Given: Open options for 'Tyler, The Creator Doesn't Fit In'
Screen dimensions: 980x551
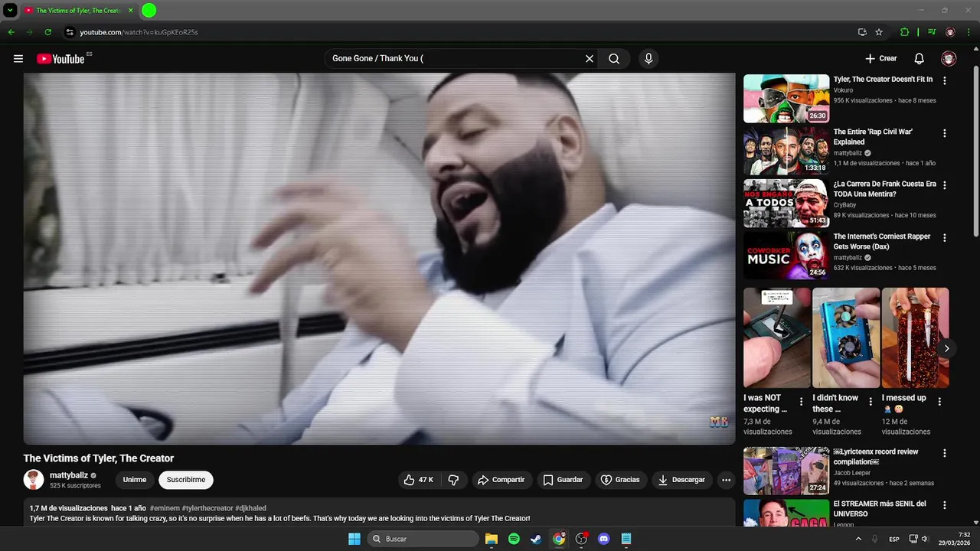Looking at the screenshot, I should point(944,80).
